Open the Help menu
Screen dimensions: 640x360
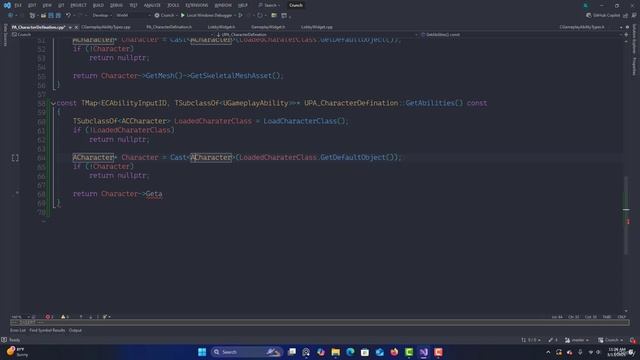[x=242, y=5]
